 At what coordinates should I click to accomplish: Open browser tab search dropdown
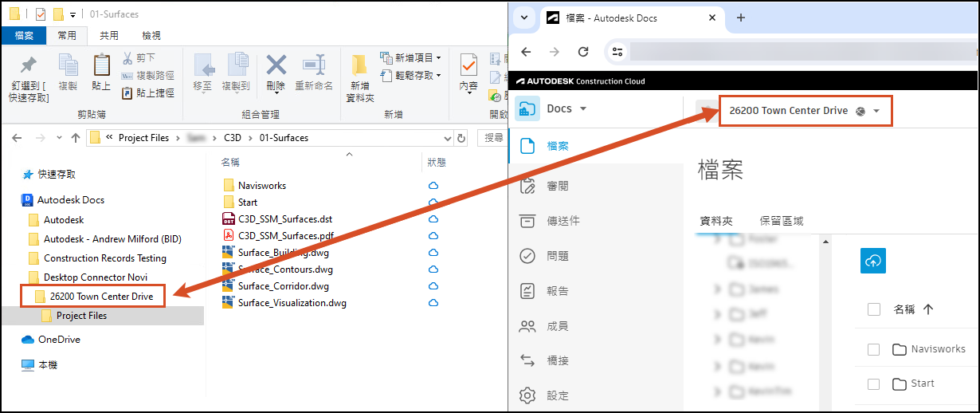pyautogui.click(x=524, y=18)
